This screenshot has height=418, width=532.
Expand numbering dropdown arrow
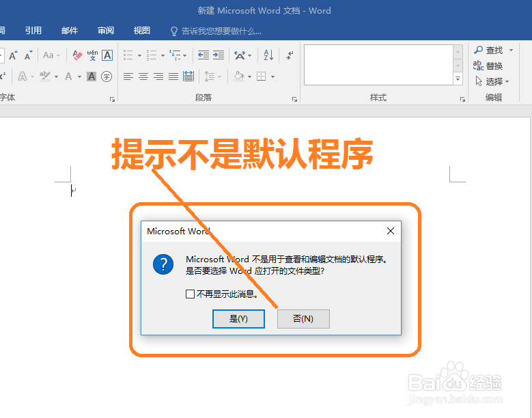163,55
